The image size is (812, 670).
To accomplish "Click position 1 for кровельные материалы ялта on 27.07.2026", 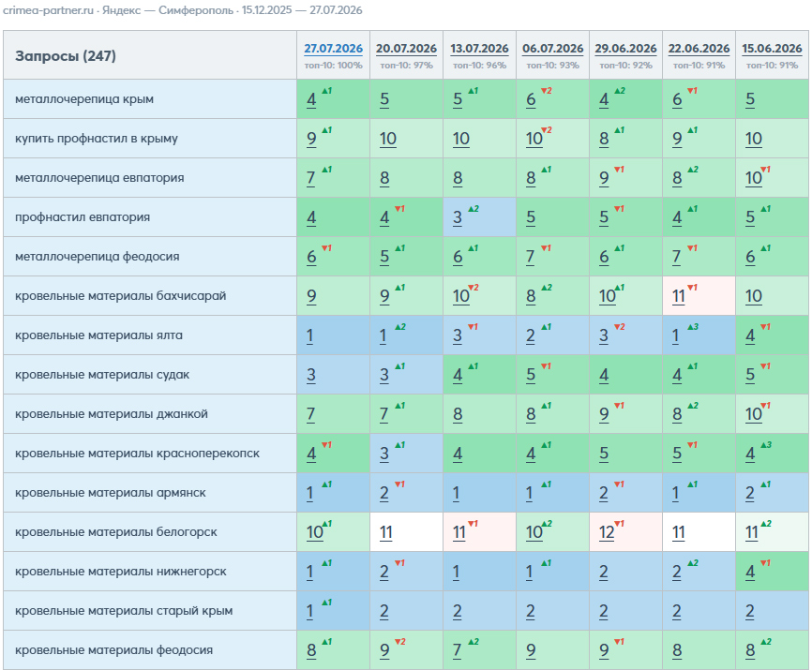I will pyautogui.click(x=309, y=335).
